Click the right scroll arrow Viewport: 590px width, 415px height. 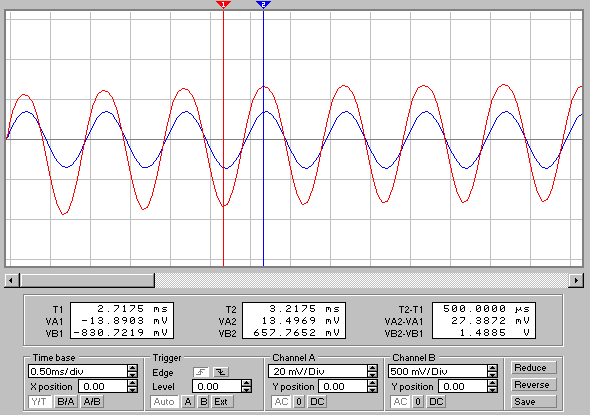(x=576, y=280)
